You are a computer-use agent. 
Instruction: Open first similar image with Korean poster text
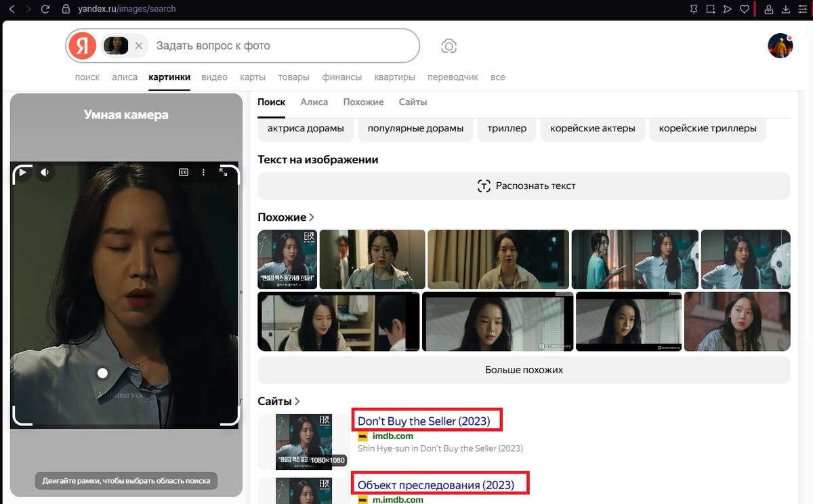point(287,259)
